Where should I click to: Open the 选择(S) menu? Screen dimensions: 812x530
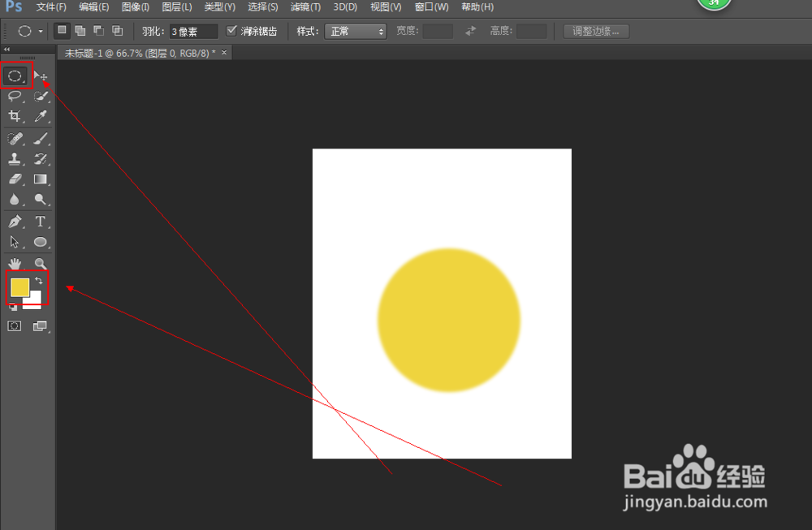tap(262, 7)
